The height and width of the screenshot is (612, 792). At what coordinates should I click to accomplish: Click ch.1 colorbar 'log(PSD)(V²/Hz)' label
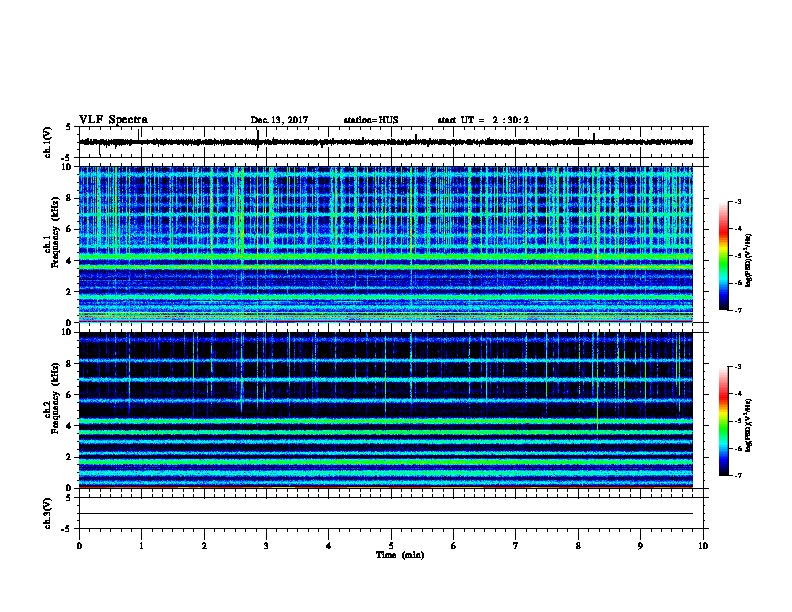tap(748, 261)
